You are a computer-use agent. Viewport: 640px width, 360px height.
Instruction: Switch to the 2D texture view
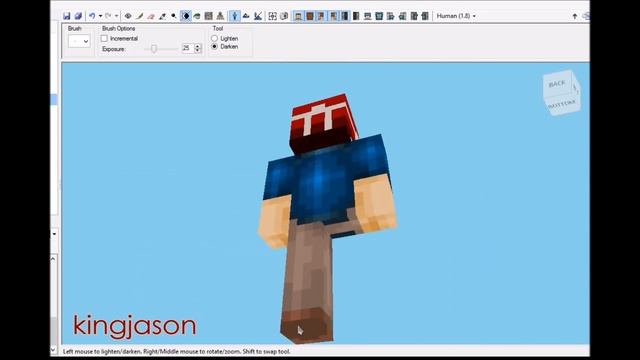[x=246, y=16]
